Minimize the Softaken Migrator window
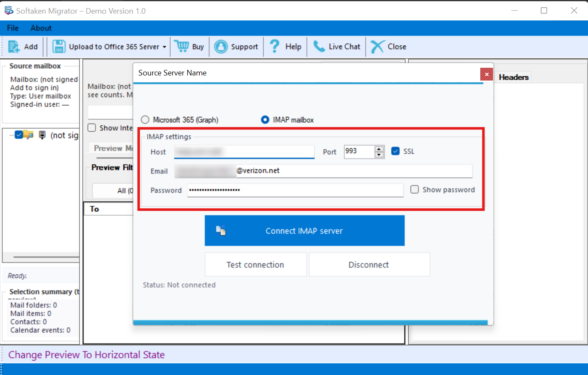 (x=514, y=11)
